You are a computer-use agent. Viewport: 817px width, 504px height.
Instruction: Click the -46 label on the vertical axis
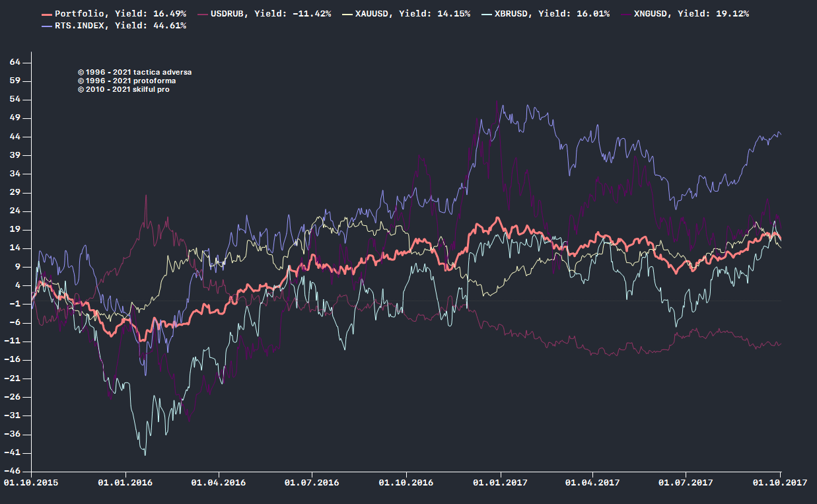[x=14, y=472]
